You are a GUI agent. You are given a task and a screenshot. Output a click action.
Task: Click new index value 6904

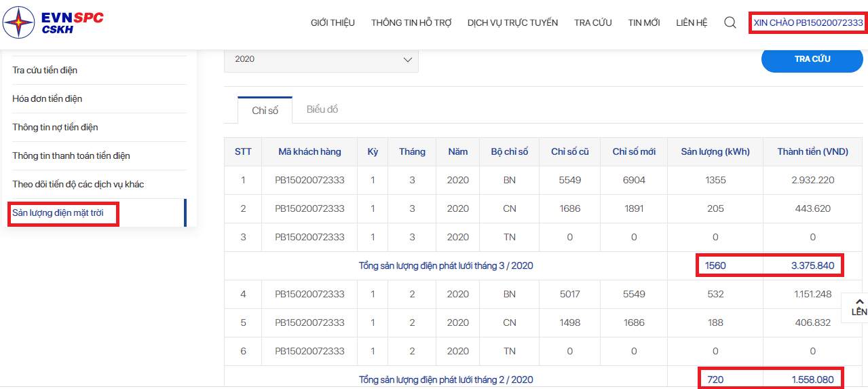(634, 180)
